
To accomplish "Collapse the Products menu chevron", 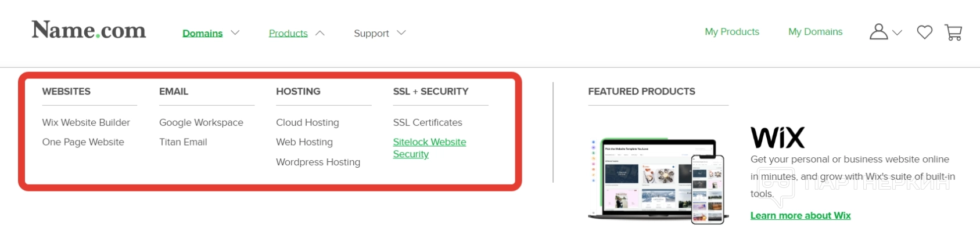I will click(320, 34).
